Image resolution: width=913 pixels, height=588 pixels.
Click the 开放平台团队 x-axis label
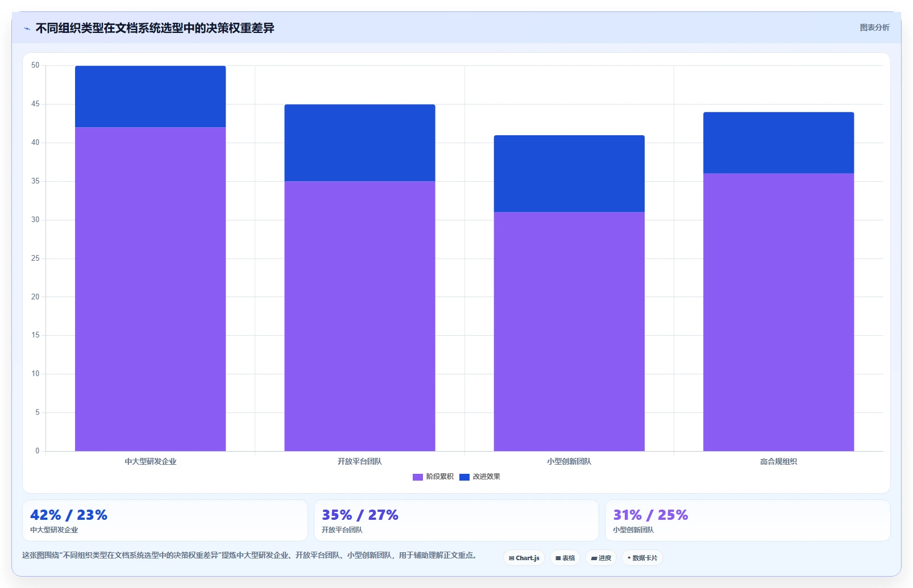tap(360, 461)
